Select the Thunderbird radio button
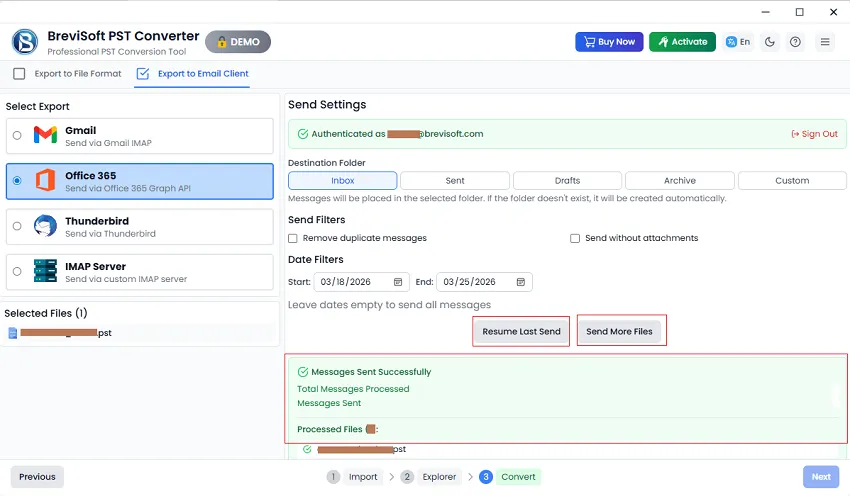This screenshot has width=850, height=496. coord(17,226)
